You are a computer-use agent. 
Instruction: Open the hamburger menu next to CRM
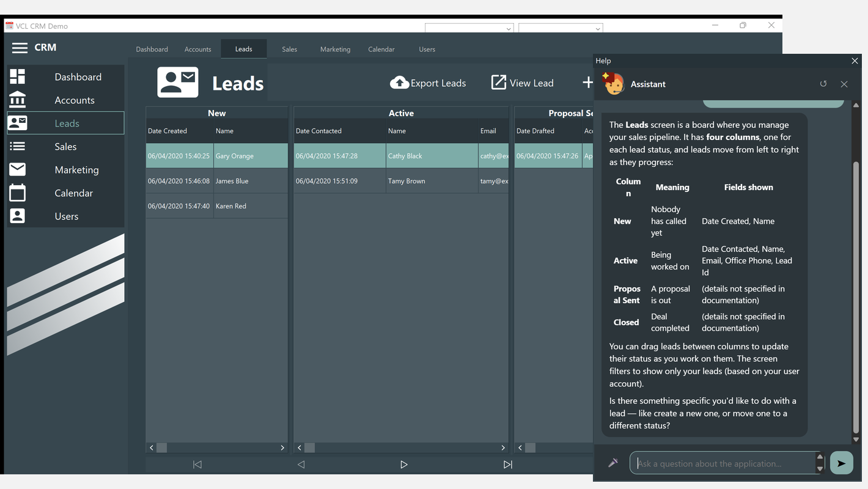[x=20, y=48]
